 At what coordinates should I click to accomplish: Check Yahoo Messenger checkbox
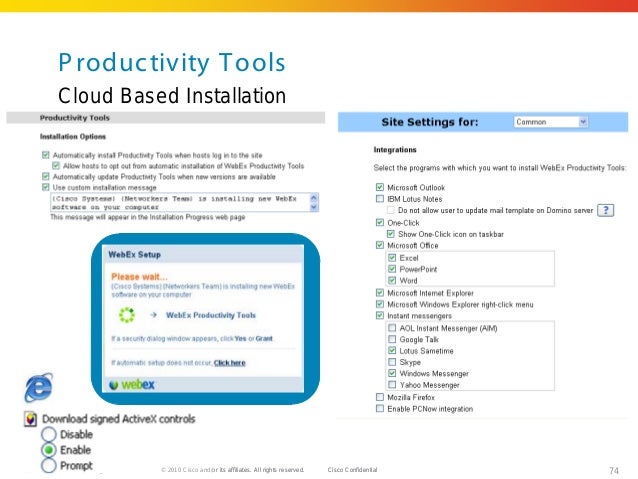[392, 385]
